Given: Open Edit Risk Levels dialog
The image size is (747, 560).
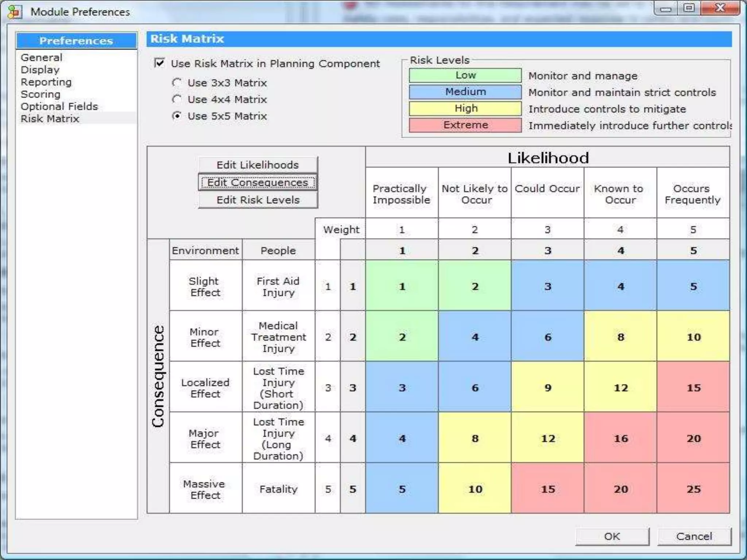Looking at the screenshot, I should pyautogui.click(x=258, y=200).
